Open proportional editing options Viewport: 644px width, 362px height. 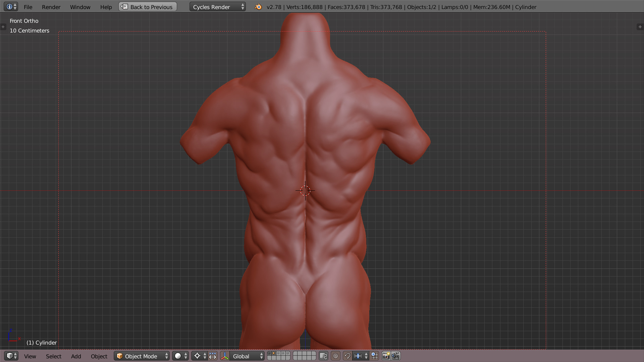point(335,356)
